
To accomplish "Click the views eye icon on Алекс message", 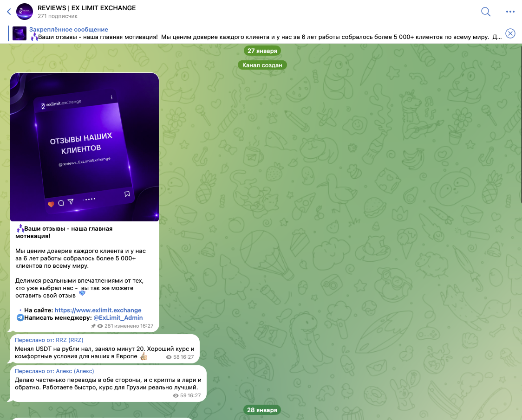I will click(x=176, y=396).
